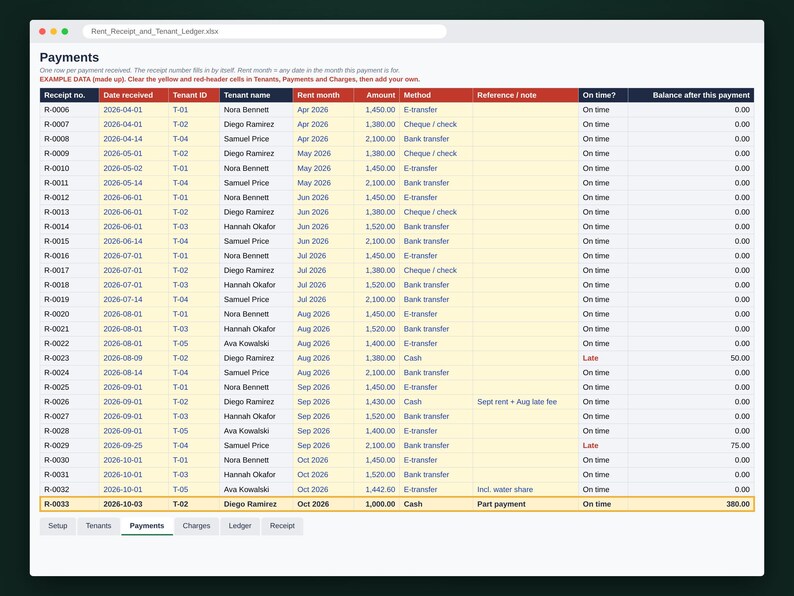
Task: Click receipt number R-0033 cell
Action: [x=69, y=504]
